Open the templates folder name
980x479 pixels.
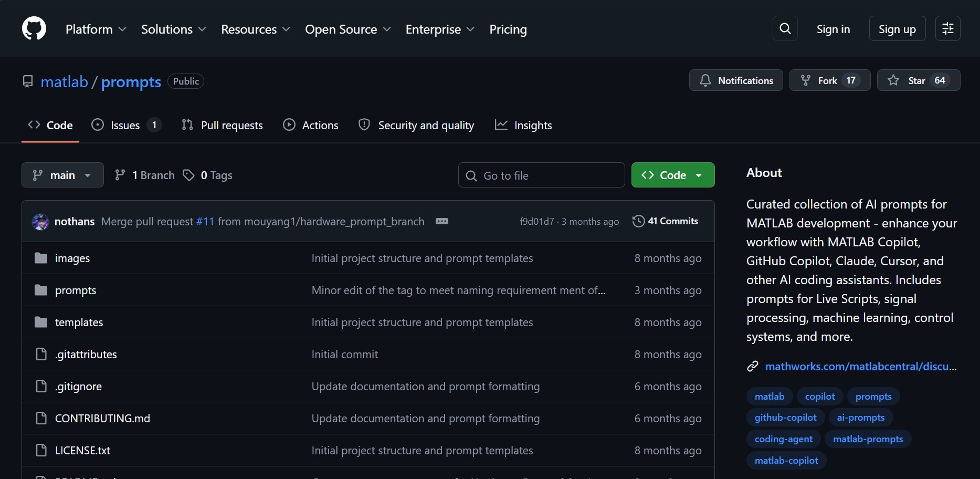(x=79, y=322)
